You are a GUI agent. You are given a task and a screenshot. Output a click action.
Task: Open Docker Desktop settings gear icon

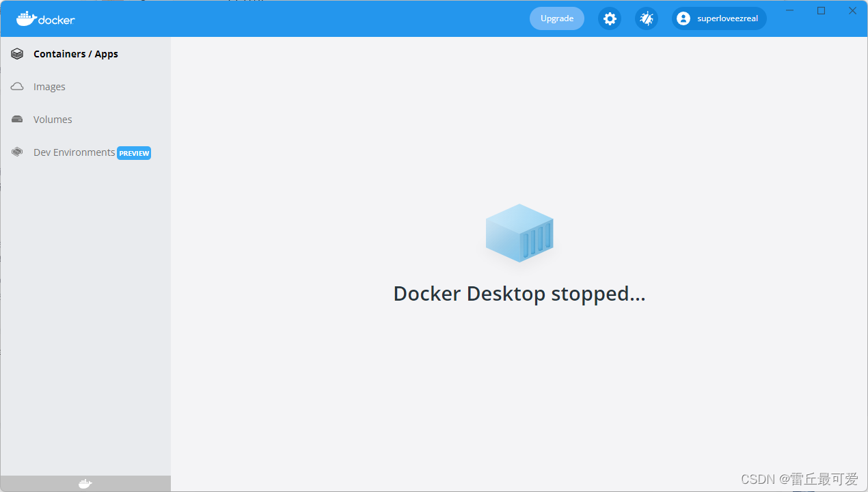pos(609,18)
